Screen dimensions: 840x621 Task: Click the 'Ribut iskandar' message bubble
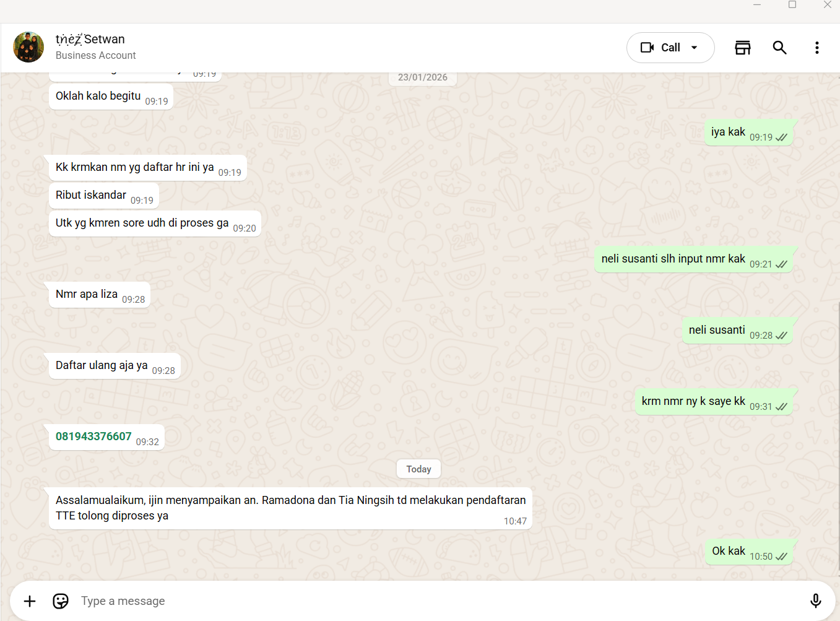(x=104, y=196)
